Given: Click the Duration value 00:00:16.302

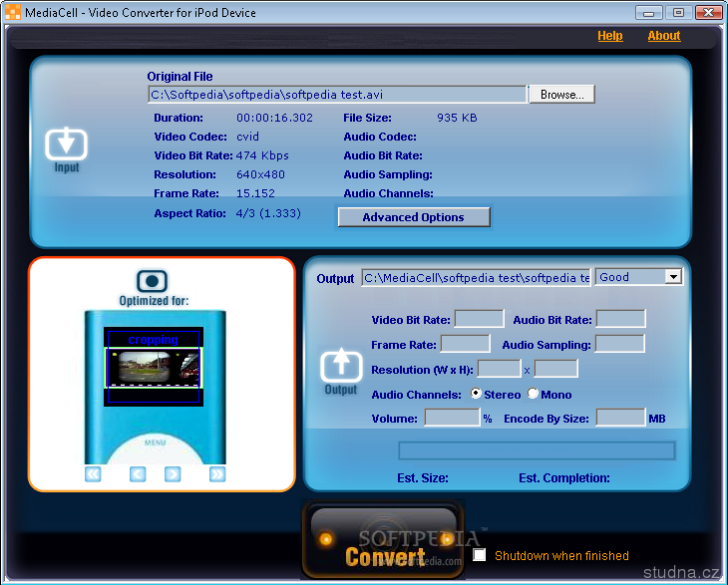Looking at the screenshot, I should (274, 118).
